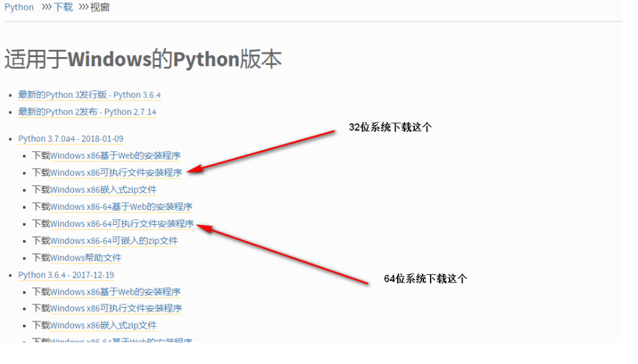Go to the 下载 breadcrumb link
This screenshot has height=364, width=638.
click(64, 7)
